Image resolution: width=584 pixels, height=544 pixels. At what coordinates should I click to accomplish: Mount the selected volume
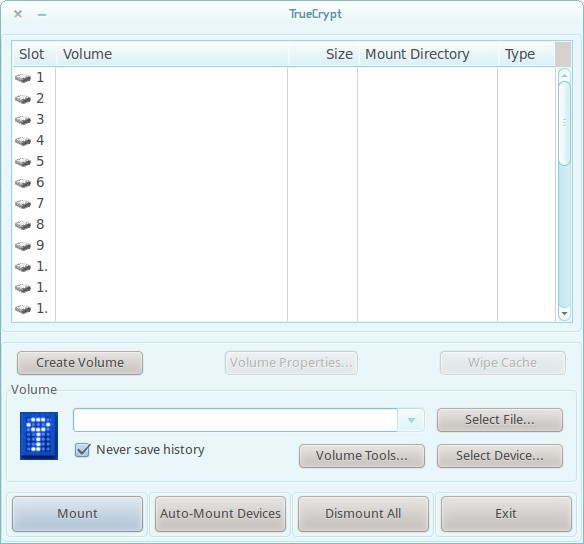[77, 514]
